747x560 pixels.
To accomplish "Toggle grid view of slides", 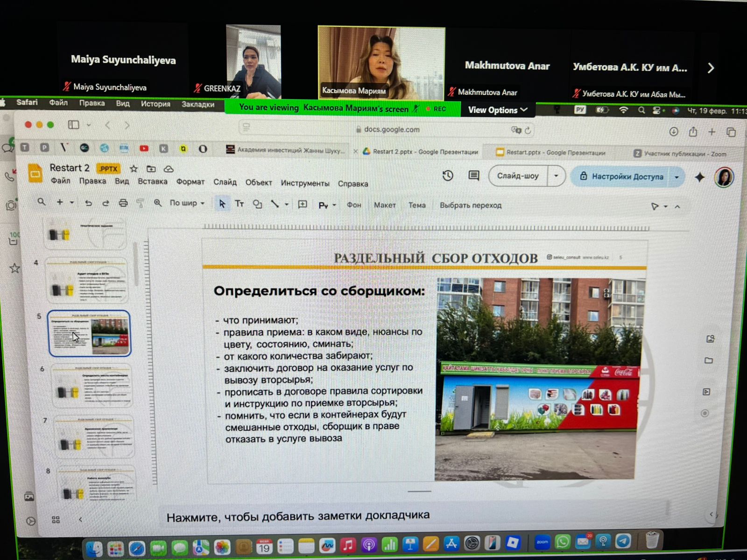I will click(x=56, y=519).
